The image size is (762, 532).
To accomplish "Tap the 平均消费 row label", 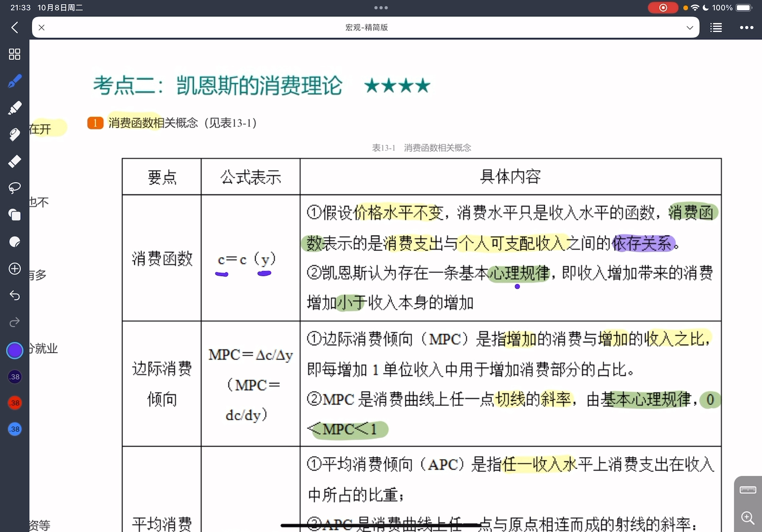I will [x=162, y=524].
